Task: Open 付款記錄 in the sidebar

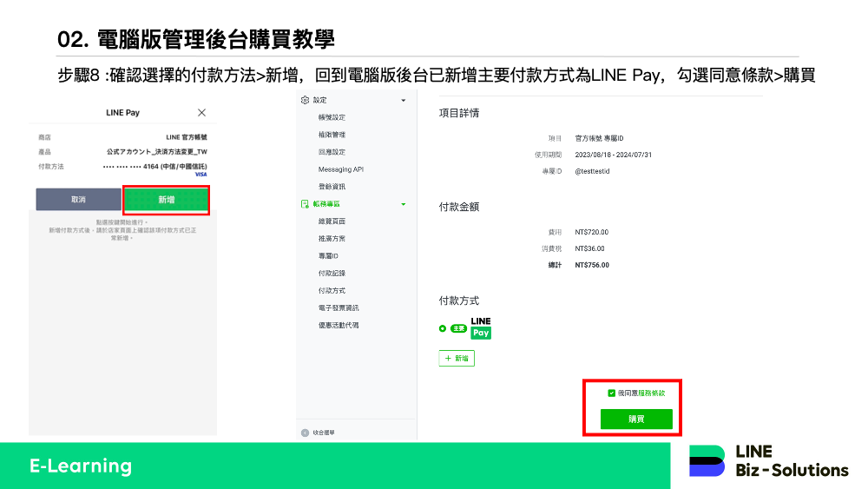Action: pyautogui.click(x=332, y=273)
